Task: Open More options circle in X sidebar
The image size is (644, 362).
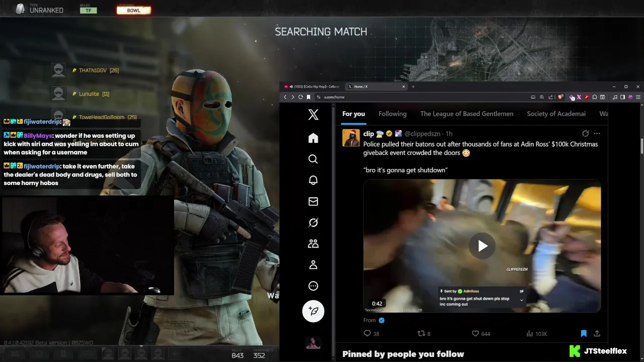Action: tap(313, 286)
